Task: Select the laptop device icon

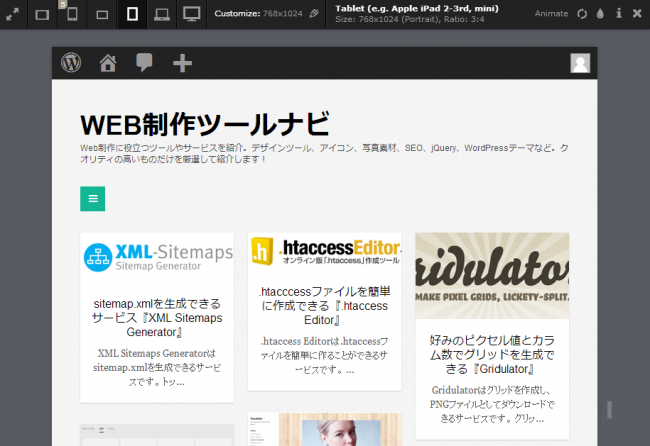Action: coord(162,15)
